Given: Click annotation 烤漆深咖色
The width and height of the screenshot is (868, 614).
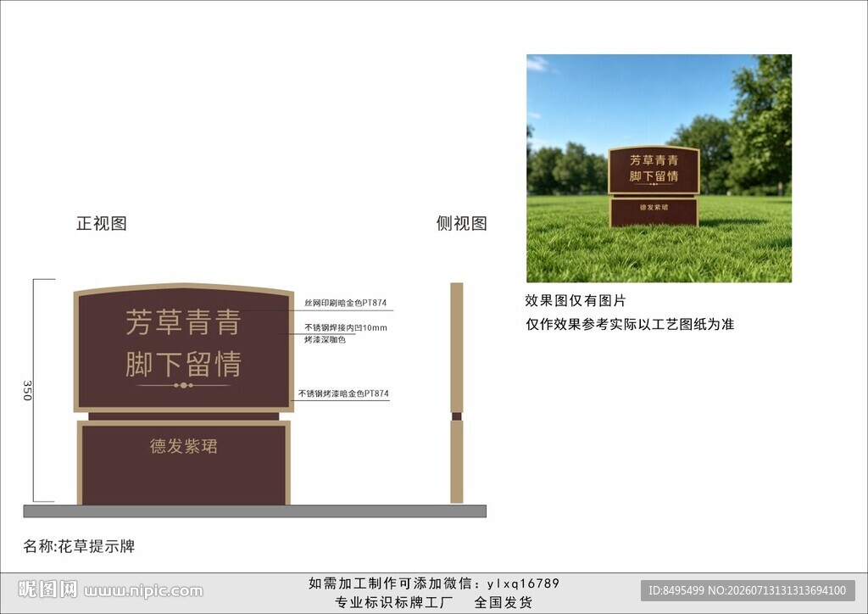Looking at the screenshot, I should [x=325, y=339].
